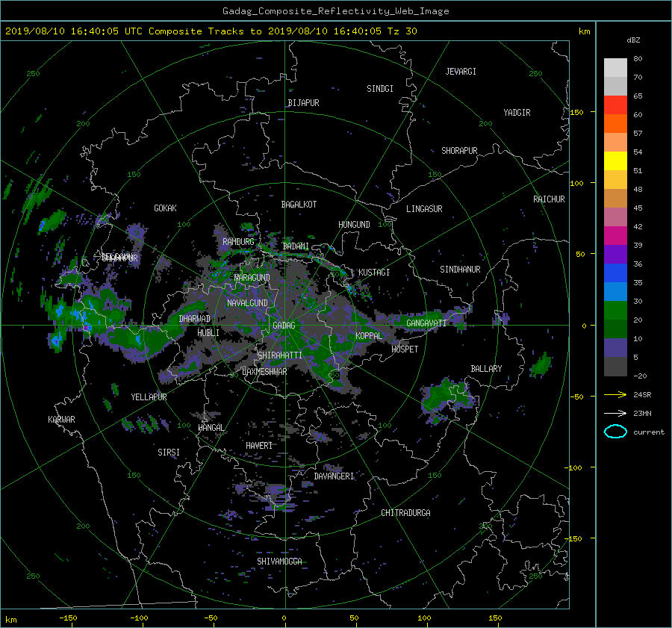Click the SINDGI city label
Image resolution: width=672 pixels, height=628 pixels.
380,89
